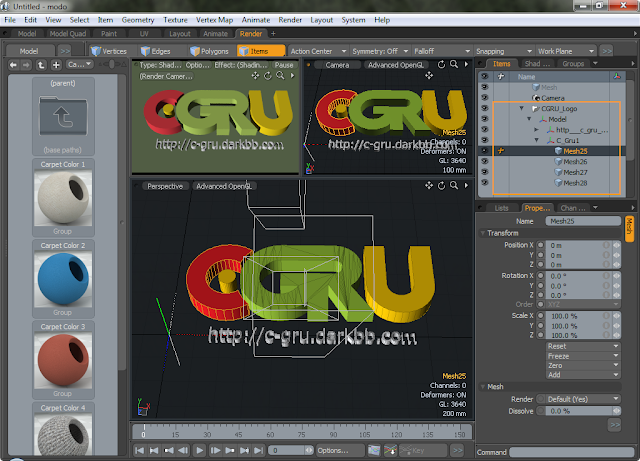
Task: Switch to the Shad... panel tab
Action: [x=537, y=64]
